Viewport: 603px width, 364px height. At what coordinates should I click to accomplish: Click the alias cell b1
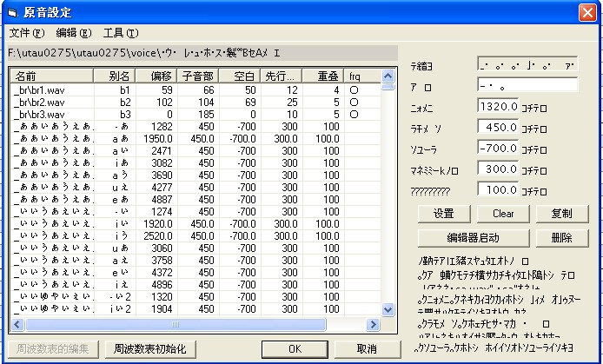tap(125, 90)
